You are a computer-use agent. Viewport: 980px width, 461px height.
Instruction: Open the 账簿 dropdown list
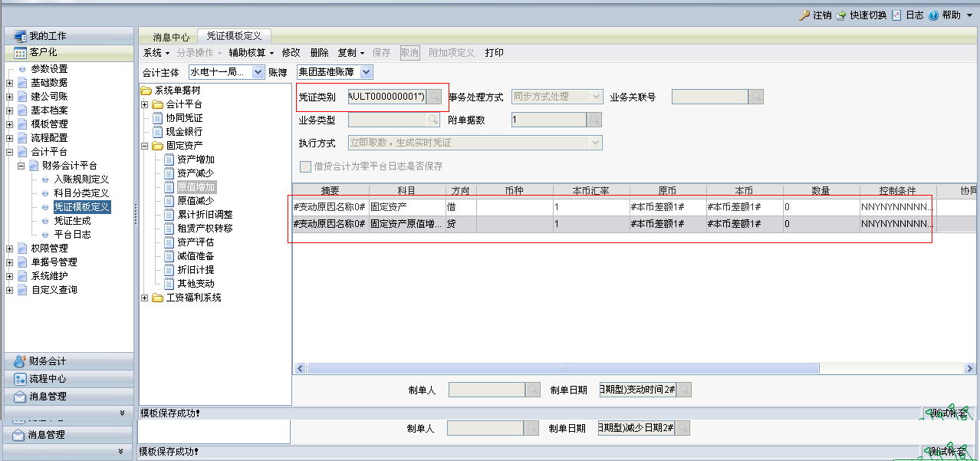coord(366,72)
